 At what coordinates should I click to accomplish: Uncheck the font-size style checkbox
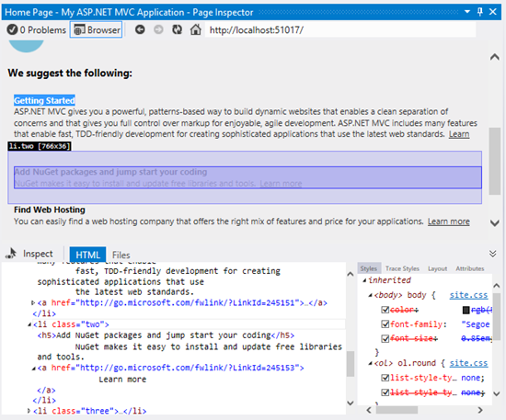click(x=385, y=338)
